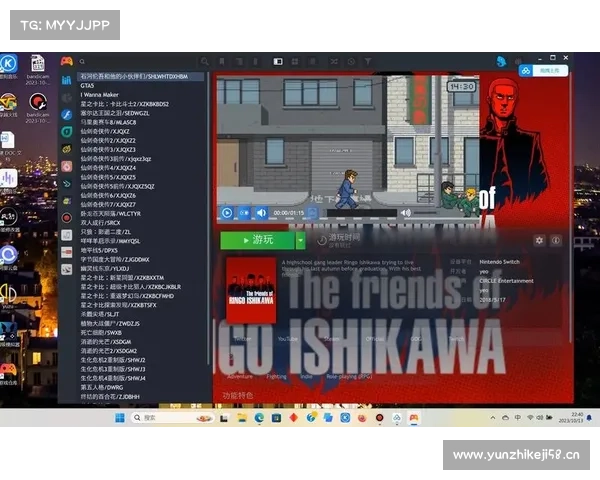This screenshot has width=600, height=480.
Task: Open the Nintendo Switch platform link
Action: (499, 262)
